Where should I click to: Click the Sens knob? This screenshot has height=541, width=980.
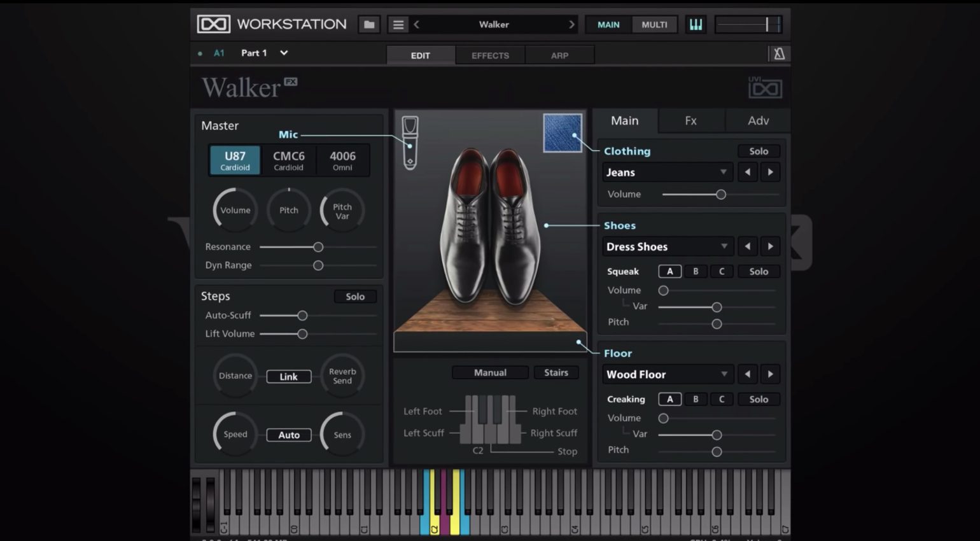click(x=342, y=434)
